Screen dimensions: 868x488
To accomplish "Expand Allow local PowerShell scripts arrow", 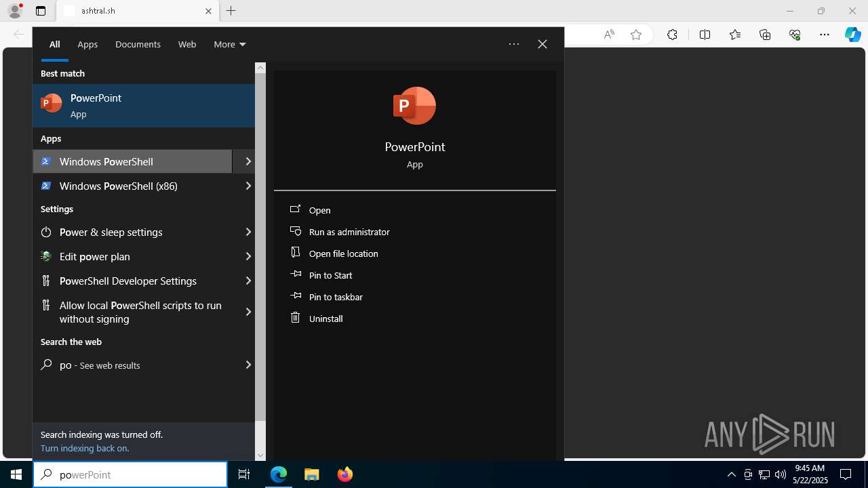I will click(x=248, y=312).
